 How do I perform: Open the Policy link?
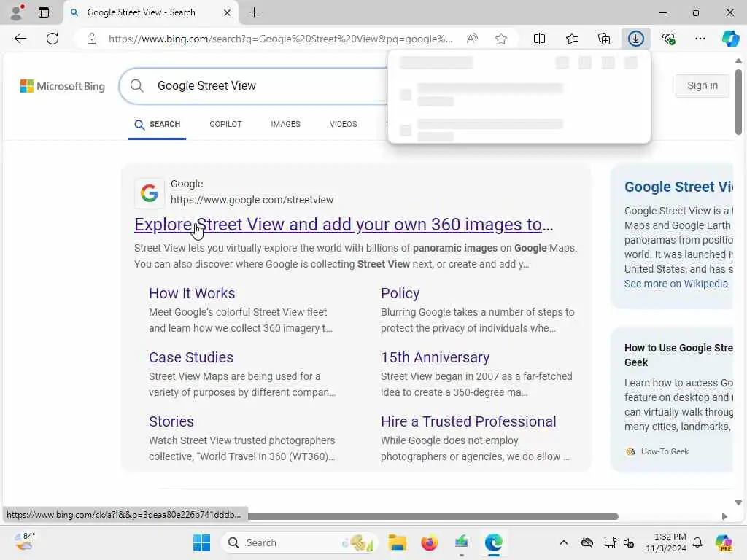tap(400, 293)
